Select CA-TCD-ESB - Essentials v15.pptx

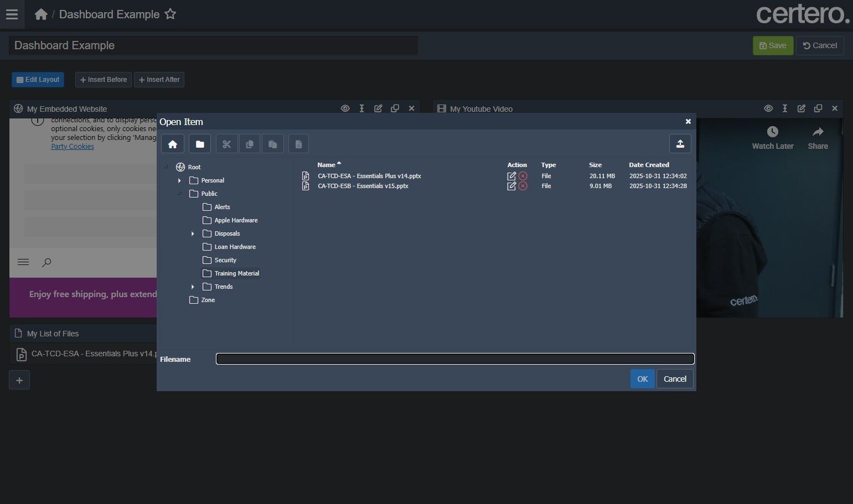(x=363, y=186)
